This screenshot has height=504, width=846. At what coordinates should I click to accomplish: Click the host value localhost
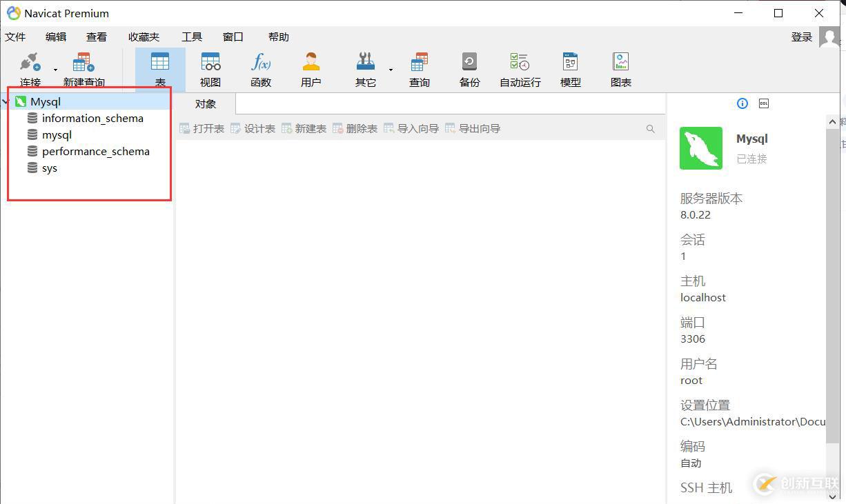pos(703,298)
